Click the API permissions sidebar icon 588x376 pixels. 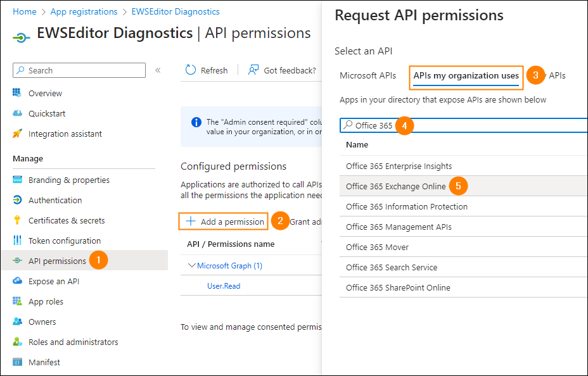coord(17,261)
